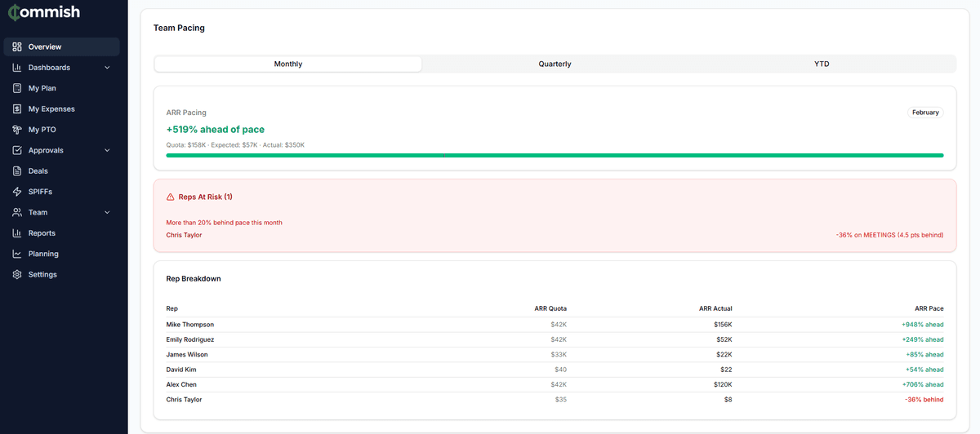Screen dimensions: 980x434
Task: Switch to the YTD pacing tab
Action: click(x=822, y=64)
